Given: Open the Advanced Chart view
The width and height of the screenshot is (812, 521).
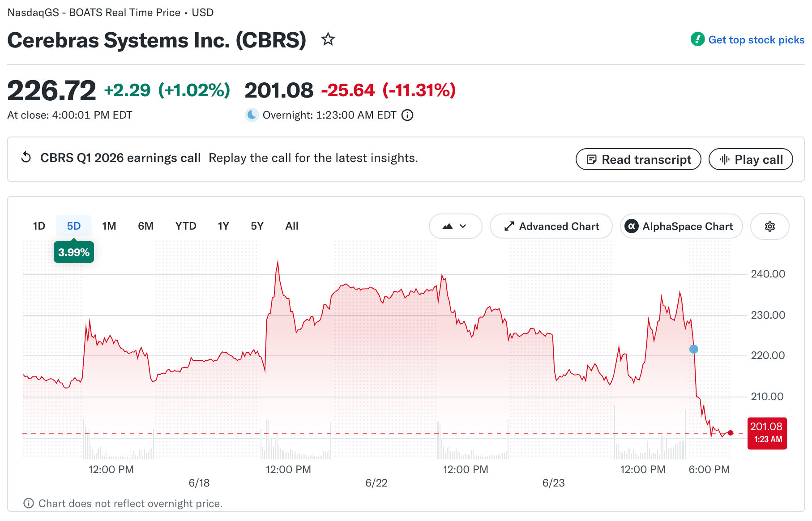Looking at the screenshot, I should coord(551,226).
